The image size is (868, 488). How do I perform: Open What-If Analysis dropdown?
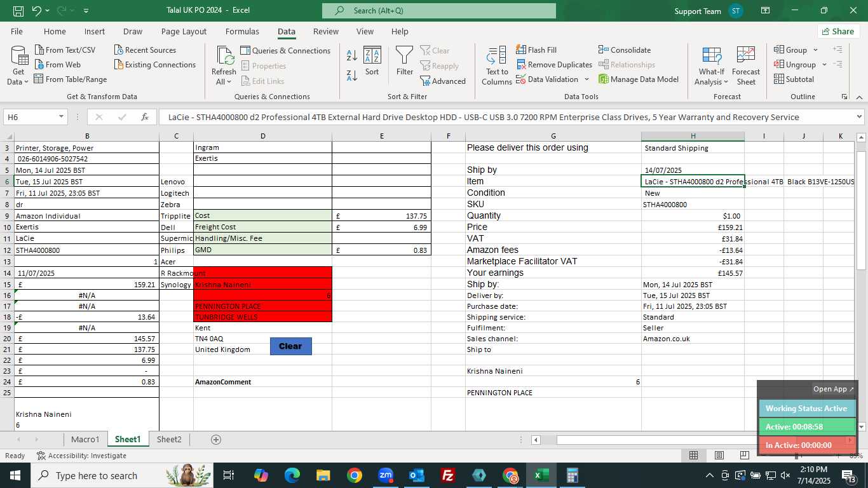(712, 65)
